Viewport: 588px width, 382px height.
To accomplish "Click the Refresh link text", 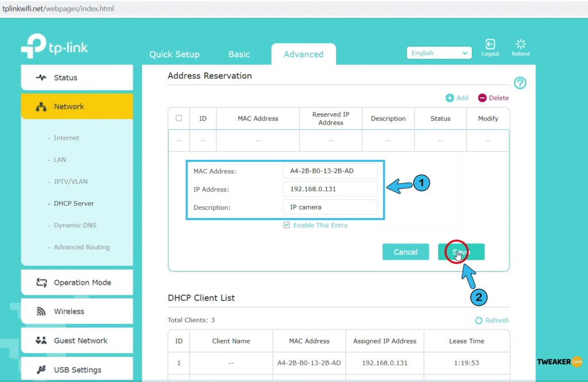I will pyautogui.click(x=497, y=321).
